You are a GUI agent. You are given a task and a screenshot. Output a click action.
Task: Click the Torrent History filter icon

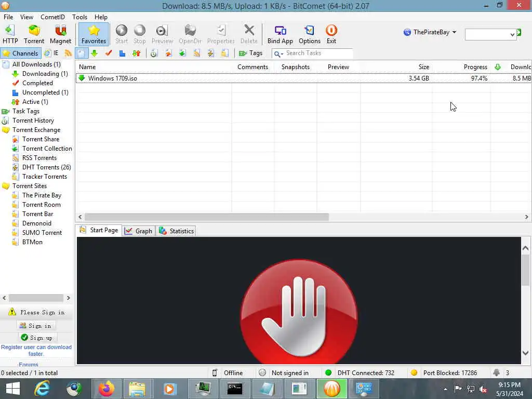tap(154, 54)
